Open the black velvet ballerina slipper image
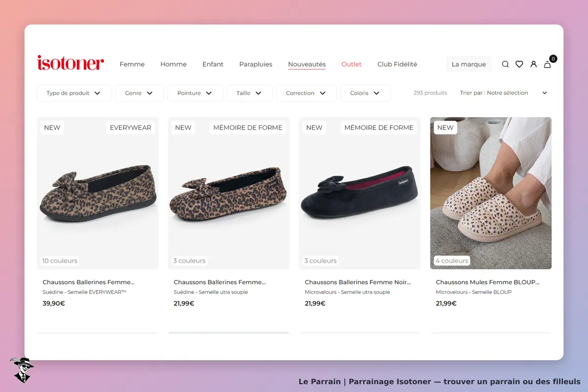Viewport: 588px width, 392px height. tap(360, 193)
